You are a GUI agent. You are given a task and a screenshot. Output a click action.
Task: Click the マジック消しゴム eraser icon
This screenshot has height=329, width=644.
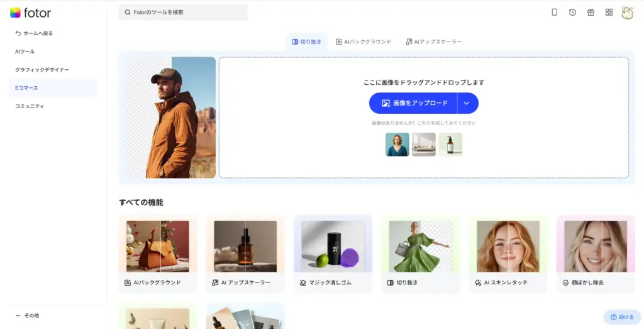pos(303,282)
